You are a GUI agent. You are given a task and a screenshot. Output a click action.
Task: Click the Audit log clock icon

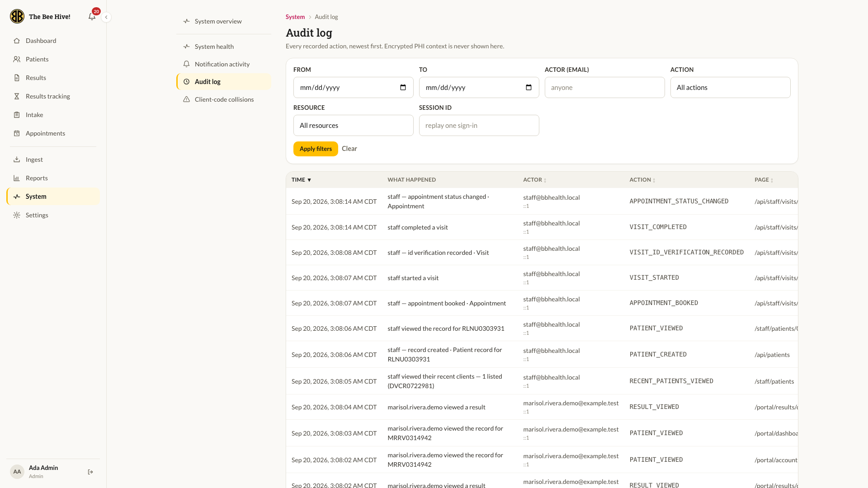click(x=186, y=82)
